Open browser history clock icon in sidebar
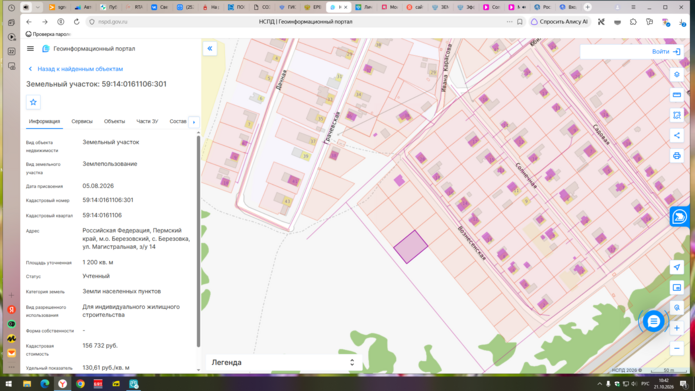The image size is (695, 391). click(x=12, y=8)
